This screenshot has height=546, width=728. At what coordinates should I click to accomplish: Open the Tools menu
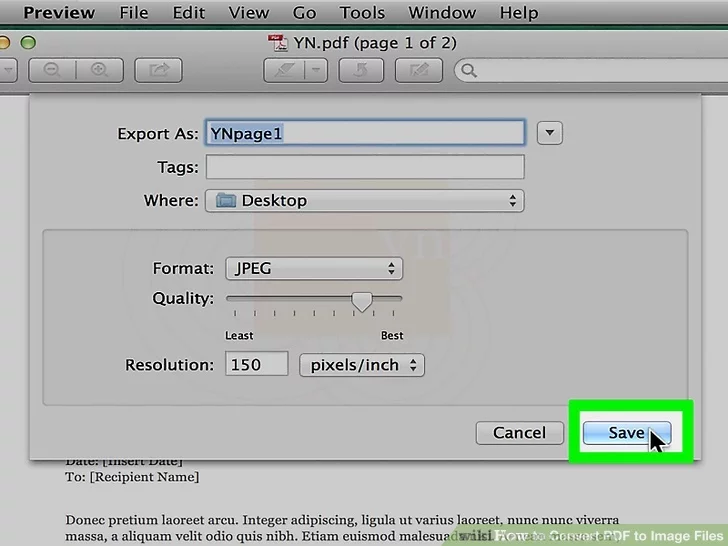click(x=362, y=13)
